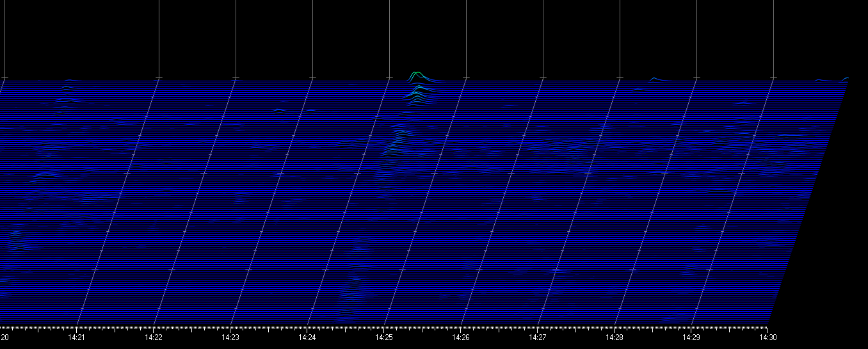Click the 14:25 time axis label
Viewport: 868px width, 349px height.
[384, 337]
